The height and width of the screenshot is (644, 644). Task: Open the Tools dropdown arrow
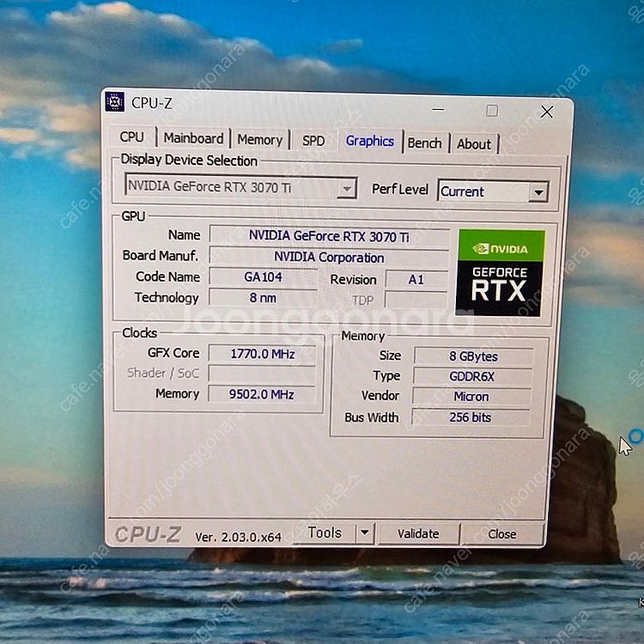(365, 532)
